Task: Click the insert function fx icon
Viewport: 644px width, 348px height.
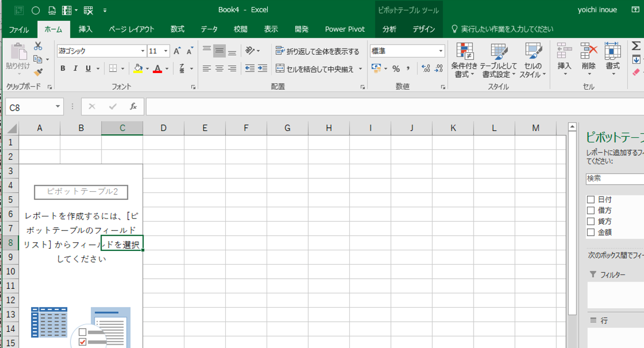Action: point(133,107)
